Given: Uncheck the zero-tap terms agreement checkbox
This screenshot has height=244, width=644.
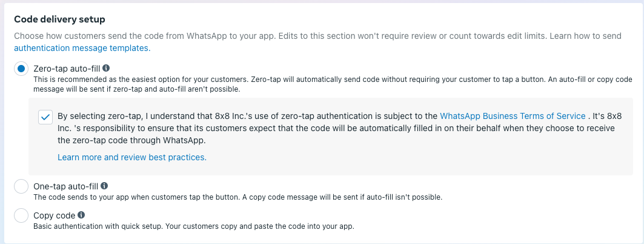Looking at the screenshot, I should [45, 117].
